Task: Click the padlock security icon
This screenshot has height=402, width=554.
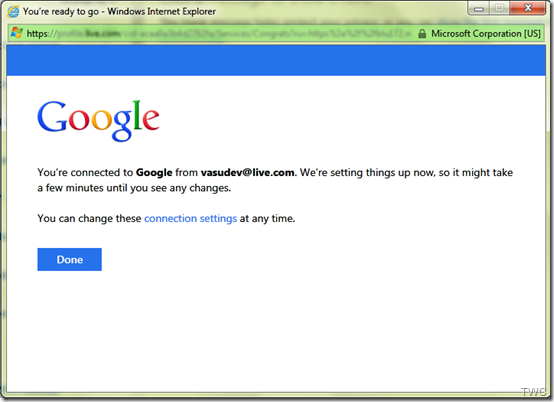Action: [x=422, y=34]
